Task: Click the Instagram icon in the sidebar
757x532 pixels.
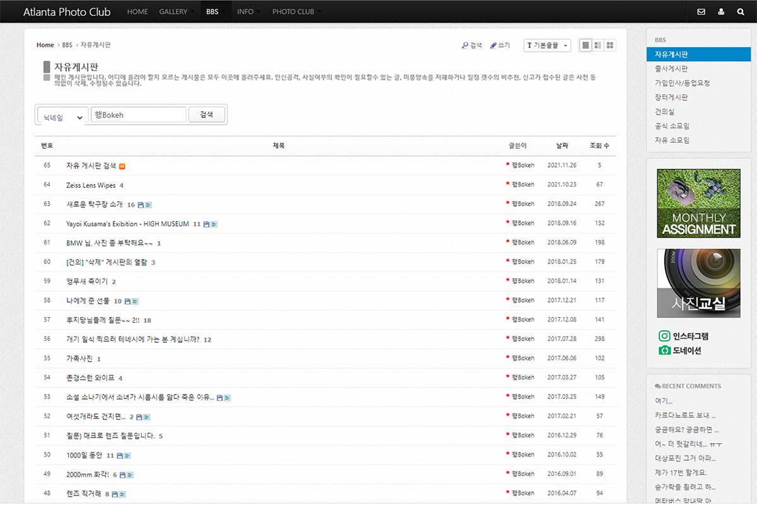Action: pyautogui.click(x=664, y=336)
